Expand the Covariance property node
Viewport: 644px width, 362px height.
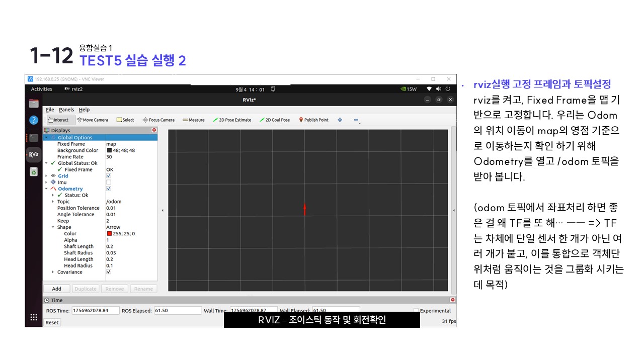pos(53,272)
